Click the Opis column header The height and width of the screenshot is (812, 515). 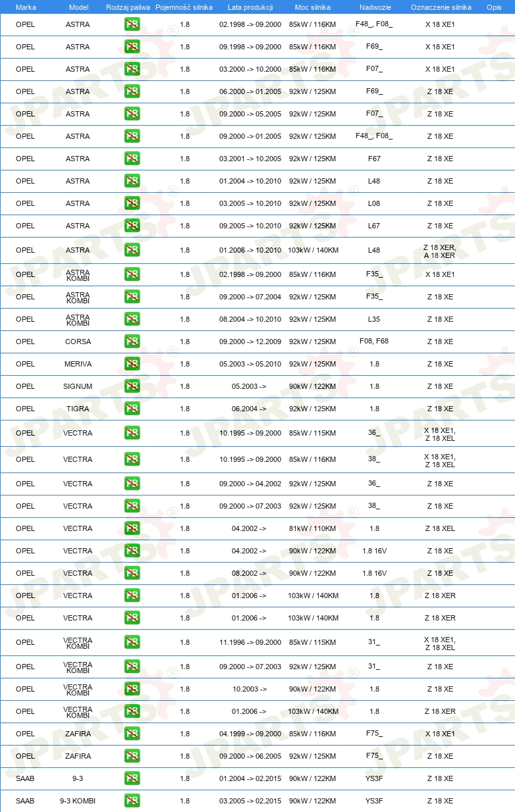coord(493,7)
